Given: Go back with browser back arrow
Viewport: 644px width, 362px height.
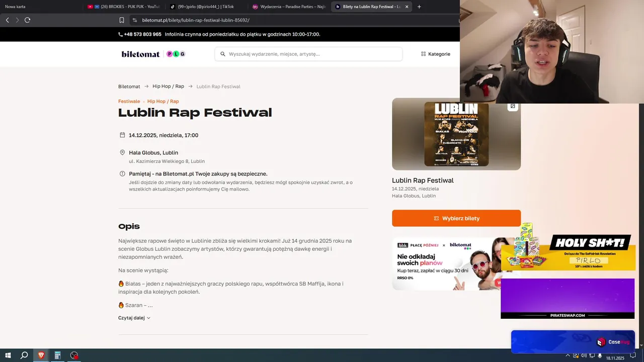Looking at the screenshot, I should click(7, 20).
